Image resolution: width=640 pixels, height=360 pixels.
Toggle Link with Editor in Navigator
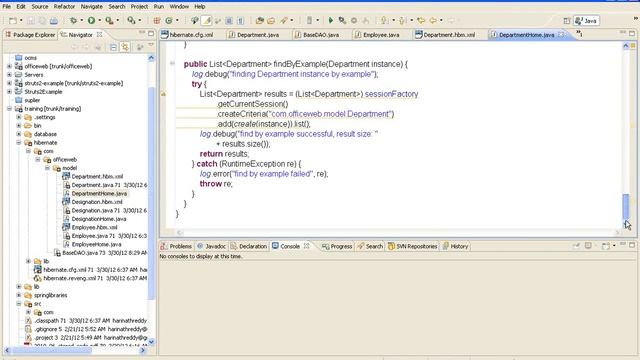click(125, 47)
